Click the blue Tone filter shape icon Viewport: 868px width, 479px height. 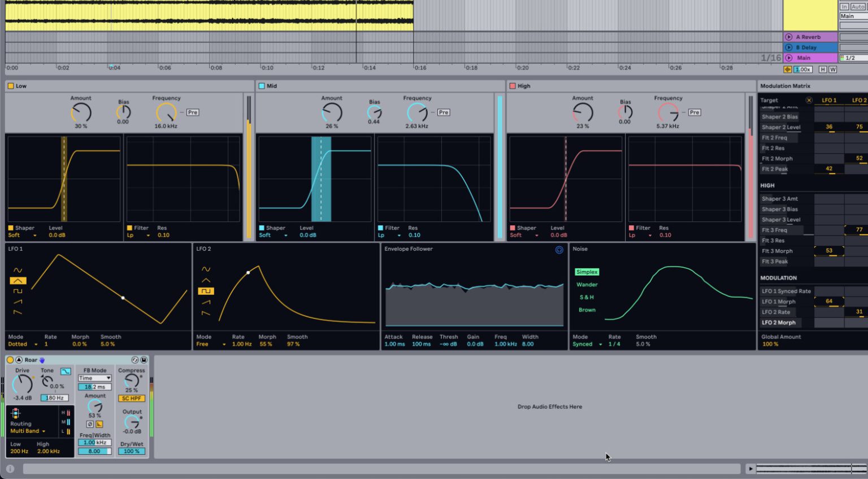(x=66, y=372)
